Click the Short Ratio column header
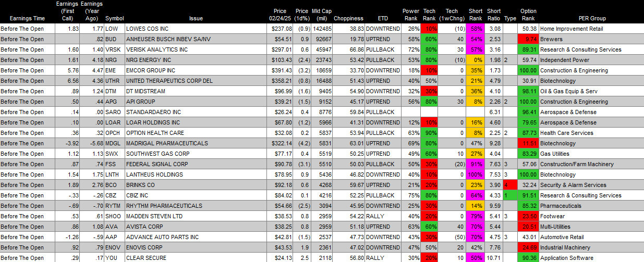This screenshot has width=644, height=262. pyautogui.click(x=493, y=15)
